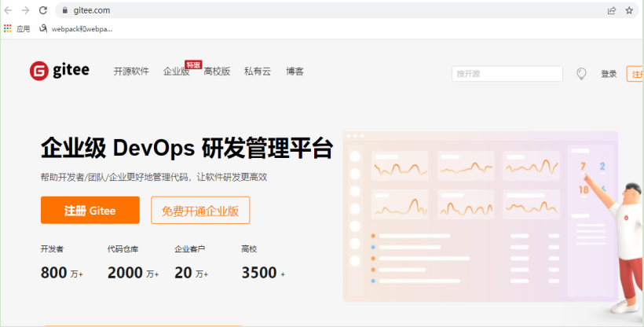
Task: Click the 高校 statistics label
Action: click(x=249, y=249)
